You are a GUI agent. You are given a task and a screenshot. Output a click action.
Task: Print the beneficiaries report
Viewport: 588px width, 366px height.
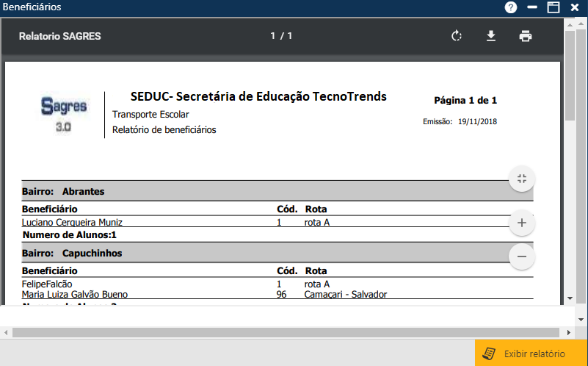coord(526,36)
